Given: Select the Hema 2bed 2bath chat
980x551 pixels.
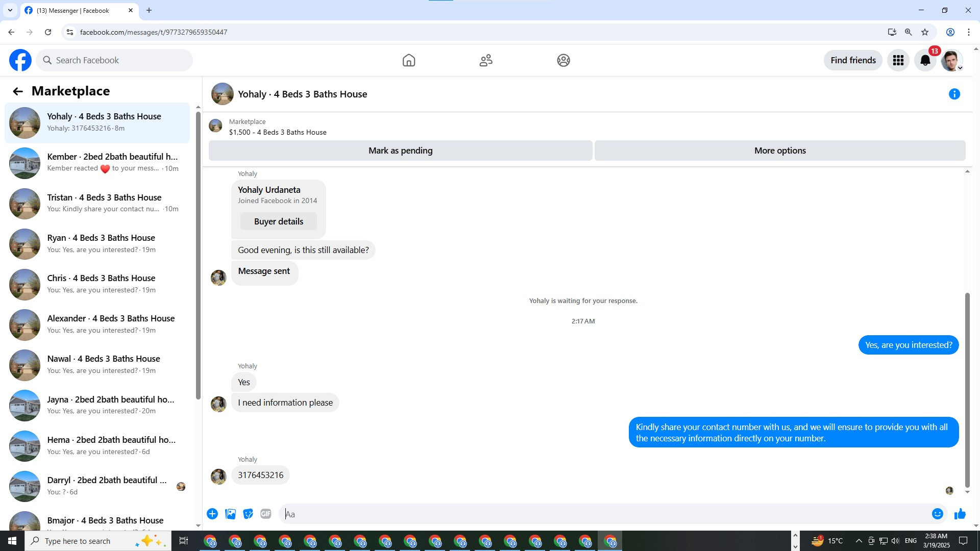Looking at the screenshot, I should click(x=97, y=446).
